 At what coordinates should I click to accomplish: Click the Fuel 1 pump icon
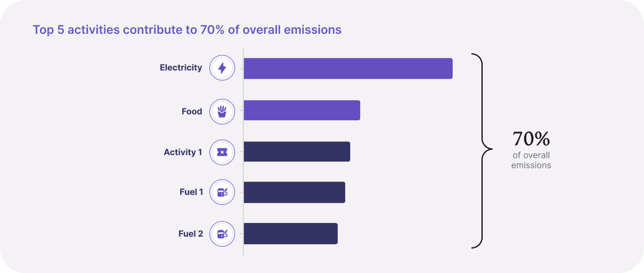click(x=222, y=192)
